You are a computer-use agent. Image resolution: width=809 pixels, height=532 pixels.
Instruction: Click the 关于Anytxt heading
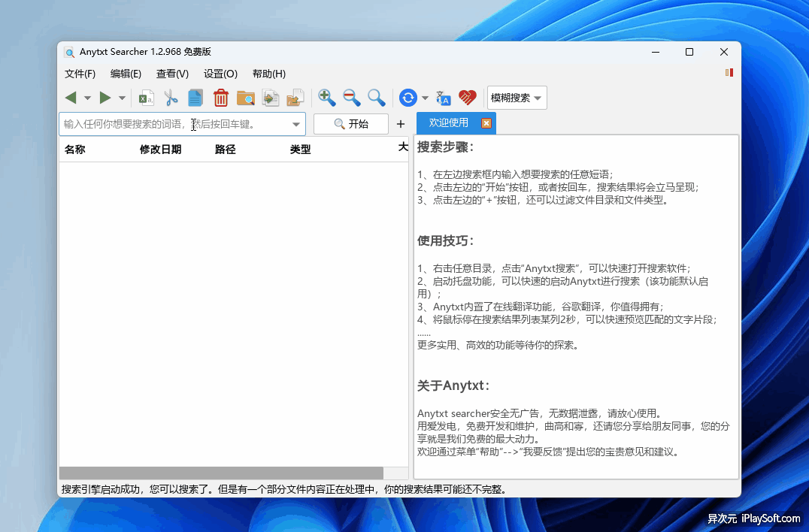pos(453,385)
